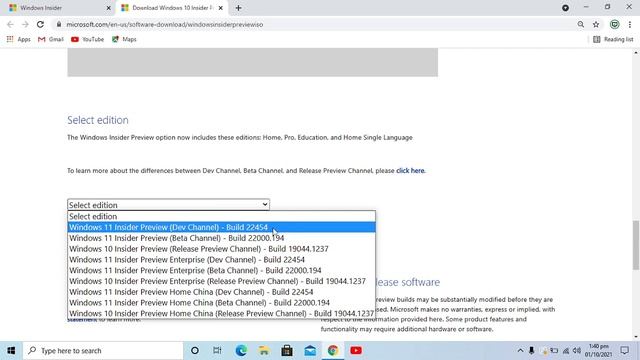Open the green shield extension icon

(614, 24)
